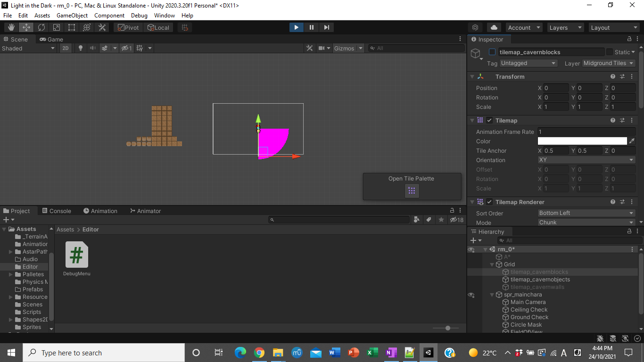Select the Move tool

[x=26, y=27]
